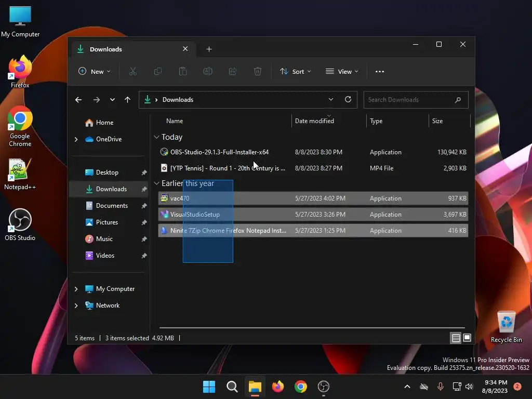The height and width of the screenshot is (399, 532).
Task: Expand OneDrive in navigation pane
Action: click(76, 139)
